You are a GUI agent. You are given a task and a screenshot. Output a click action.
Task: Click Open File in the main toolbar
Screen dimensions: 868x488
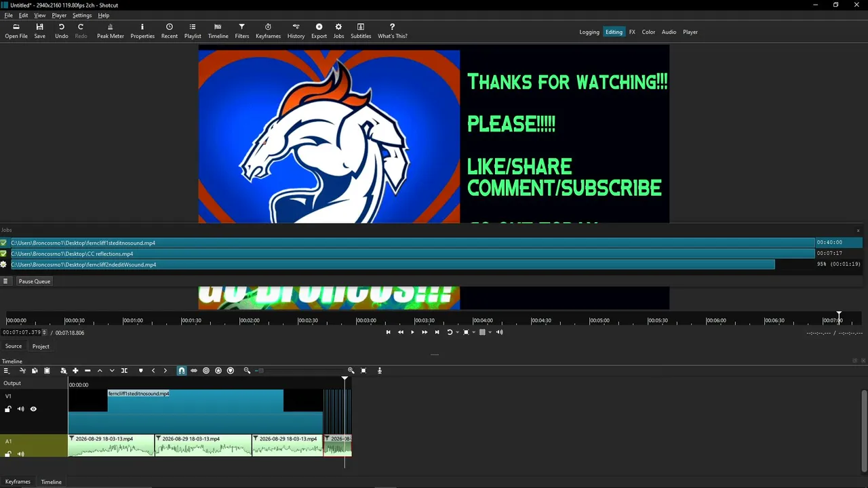point(16,31)
